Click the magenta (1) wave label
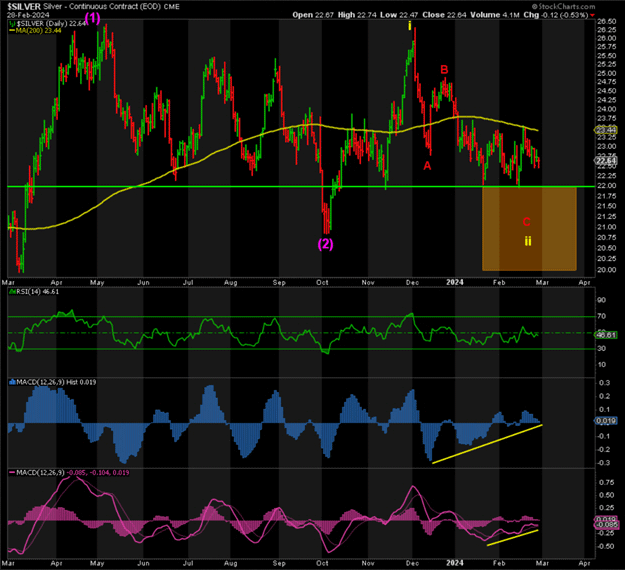 (93, 18)
